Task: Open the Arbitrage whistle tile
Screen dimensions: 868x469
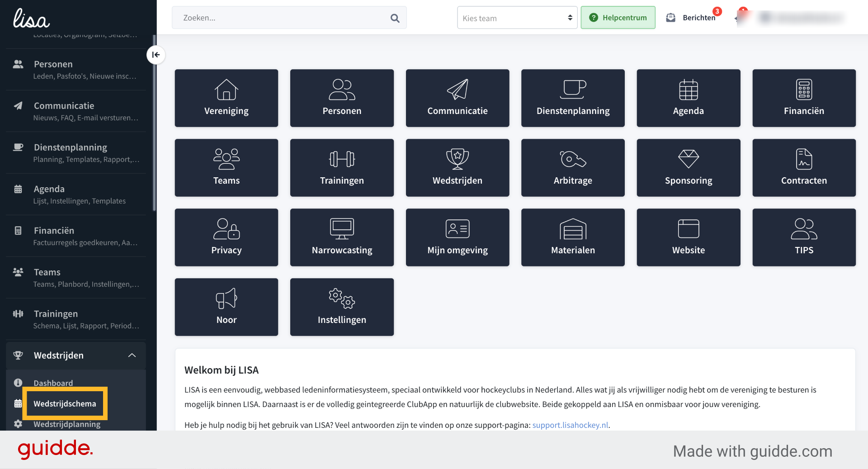Action: [573, 167]
